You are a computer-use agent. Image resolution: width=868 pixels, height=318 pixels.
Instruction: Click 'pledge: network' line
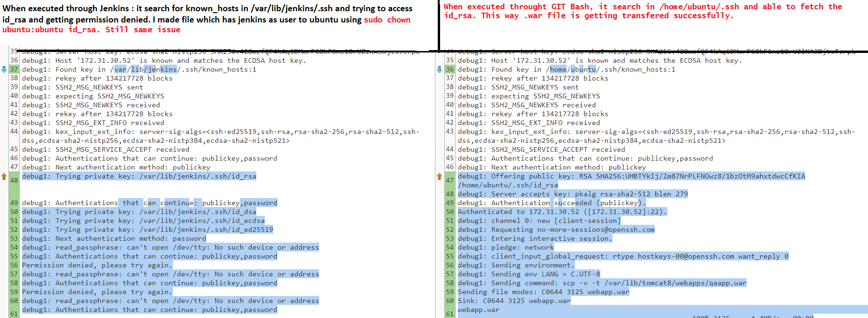[506, 247]
